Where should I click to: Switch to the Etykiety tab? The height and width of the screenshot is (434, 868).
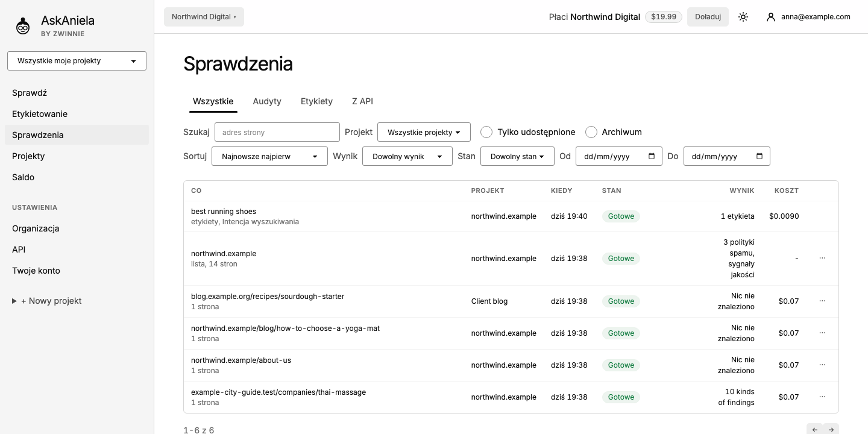click(316, 101)
